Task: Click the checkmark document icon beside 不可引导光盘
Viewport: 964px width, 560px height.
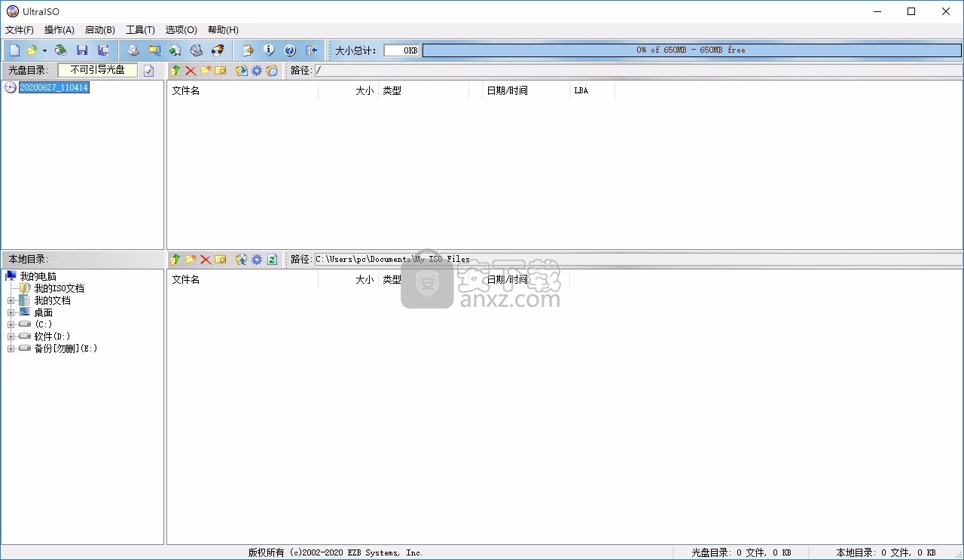Action: point(149,70)
